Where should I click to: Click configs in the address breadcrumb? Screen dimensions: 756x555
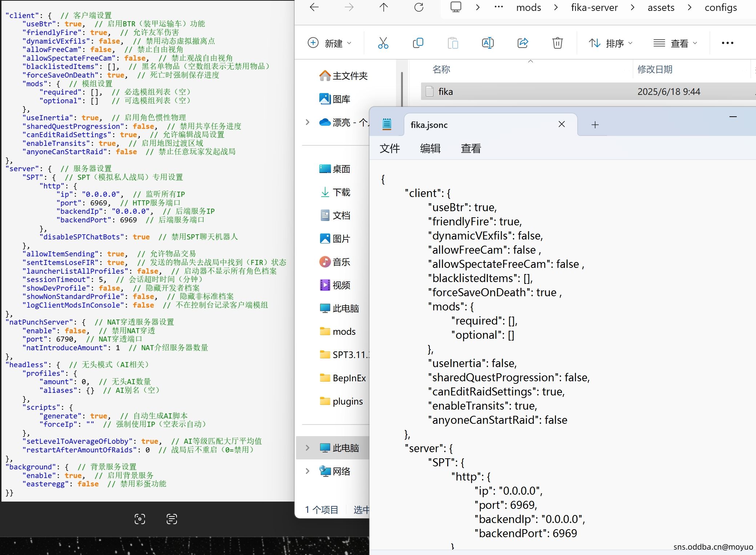[721, 7]
